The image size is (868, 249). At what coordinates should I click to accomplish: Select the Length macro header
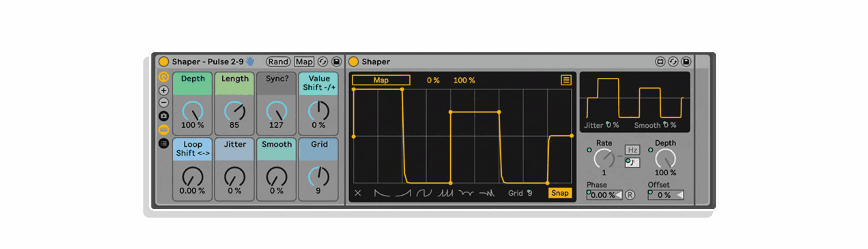(x=235, y=83)
